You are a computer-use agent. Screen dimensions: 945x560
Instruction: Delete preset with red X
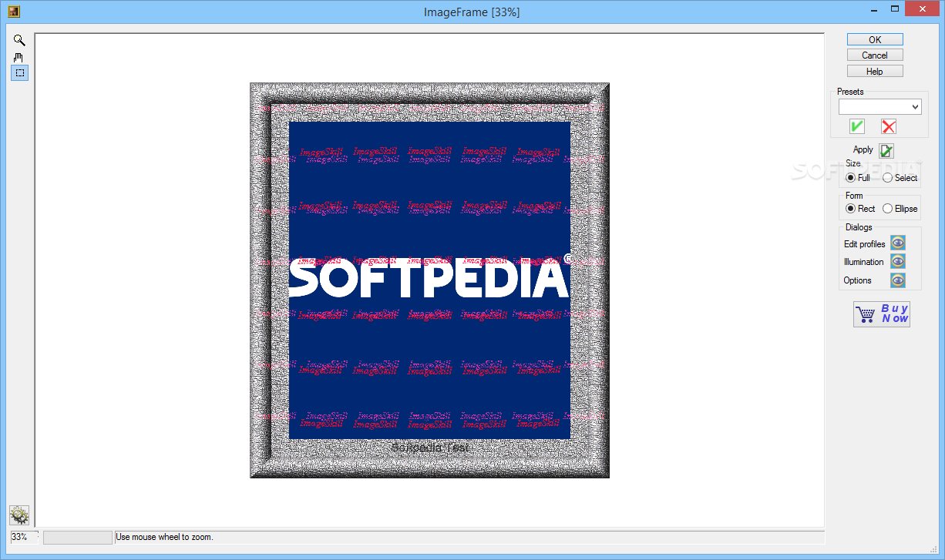click(889, 126)
